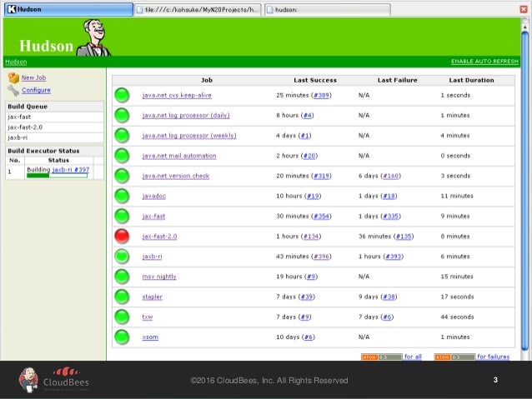Click the red failure ball for jax-fast-2.0
This screenshot has height=399, width=532.
coord(122,237)
